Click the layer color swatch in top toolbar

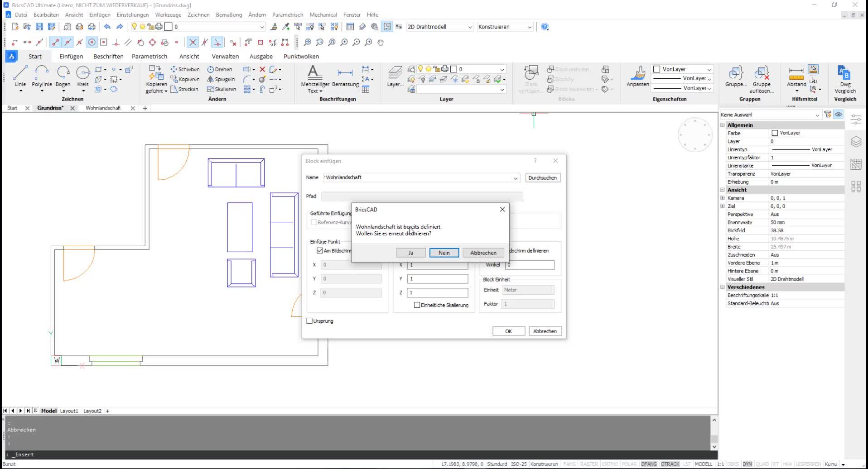tap(168, 27)
